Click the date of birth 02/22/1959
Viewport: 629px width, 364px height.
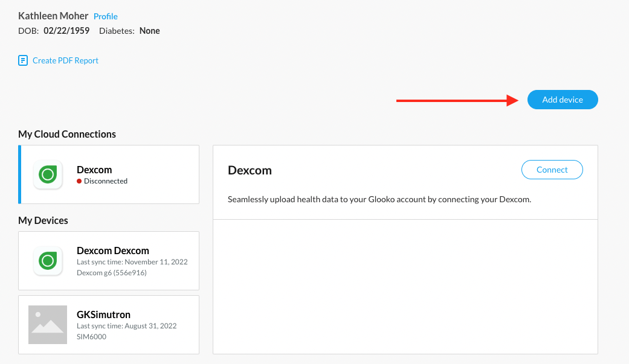[66, 31]
